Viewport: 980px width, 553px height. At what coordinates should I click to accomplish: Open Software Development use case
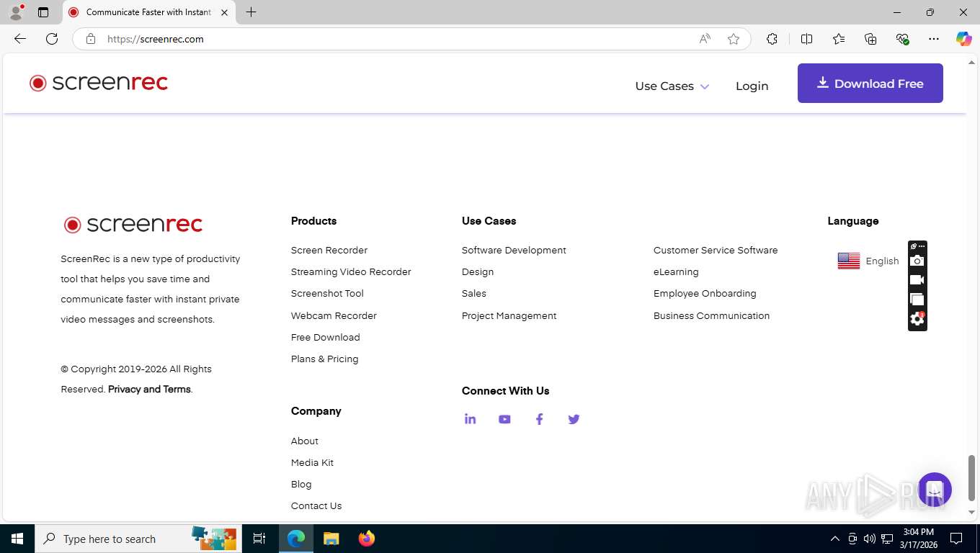tap(514, 250)
